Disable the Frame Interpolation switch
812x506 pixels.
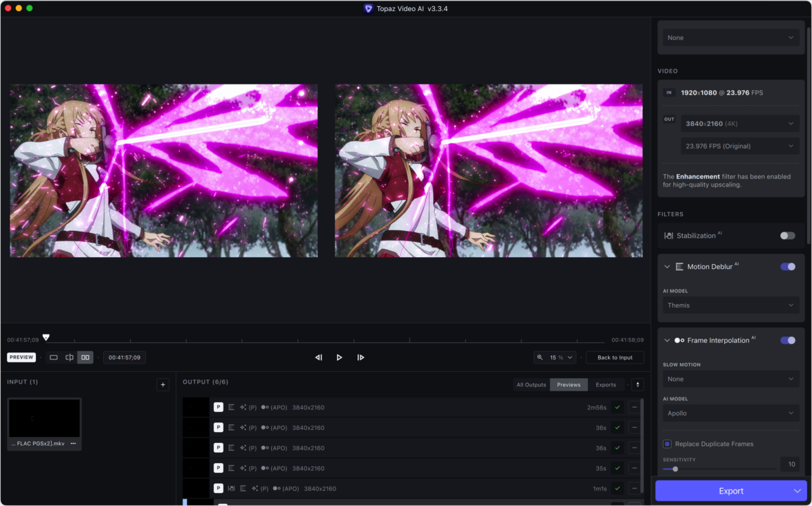click(x=788, y=340)
